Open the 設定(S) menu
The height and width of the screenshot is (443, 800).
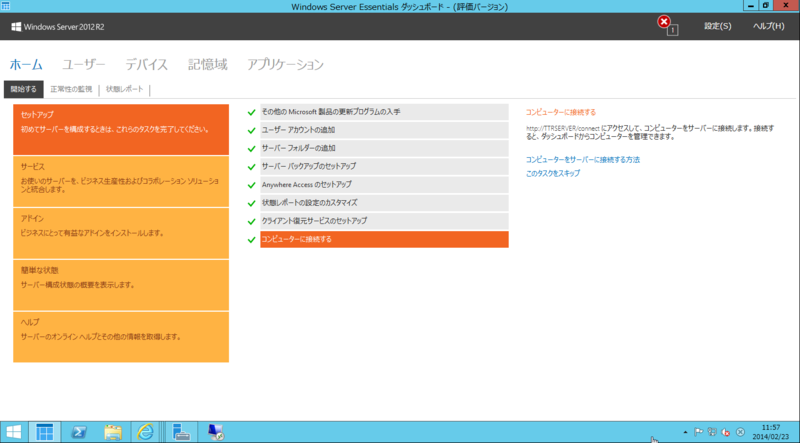(x=717, y=26)
